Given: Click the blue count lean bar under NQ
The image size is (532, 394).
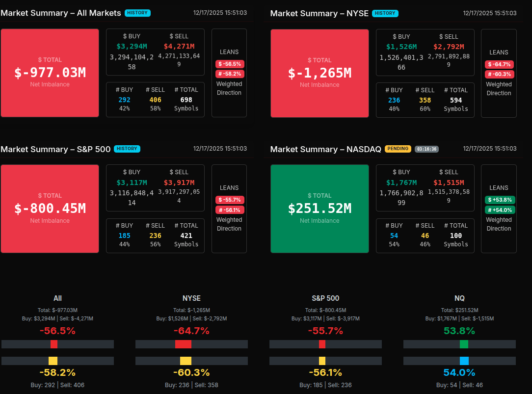Looking at the screenshot, I should 464,361.
